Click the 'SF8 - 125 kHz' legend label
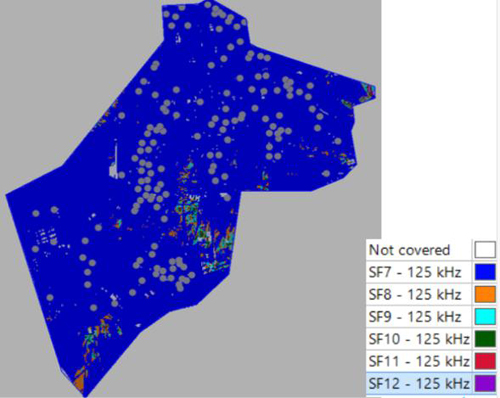This screenshot has width=500, height=398. coord(415,295)
